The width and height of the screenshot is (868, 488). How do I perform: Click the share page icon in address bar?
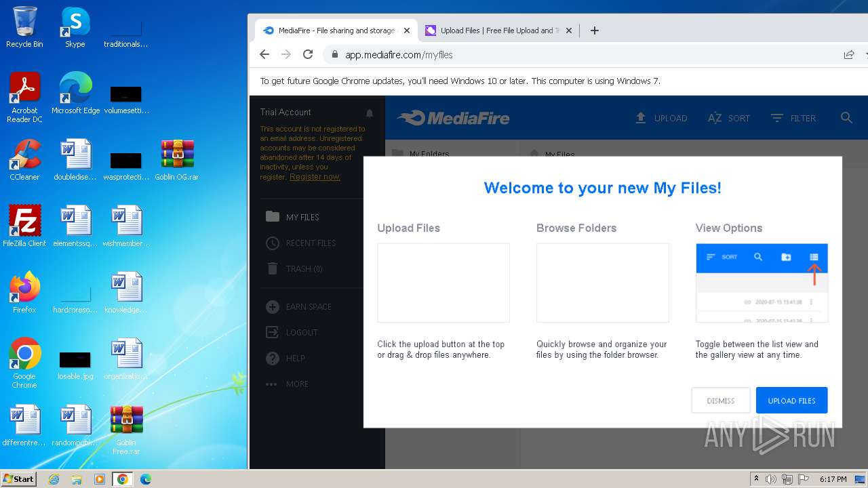click(848, 55)
